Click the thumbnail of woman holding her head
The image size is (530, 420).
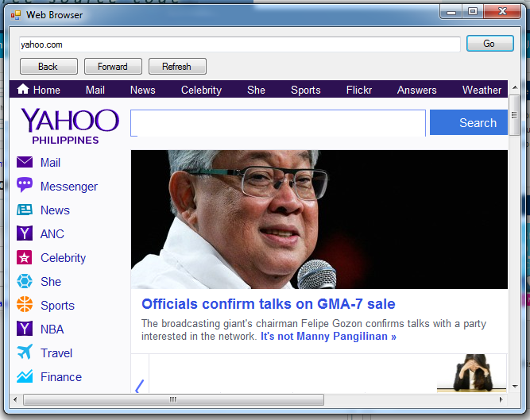pyautogui.click(x=472, y=373)
